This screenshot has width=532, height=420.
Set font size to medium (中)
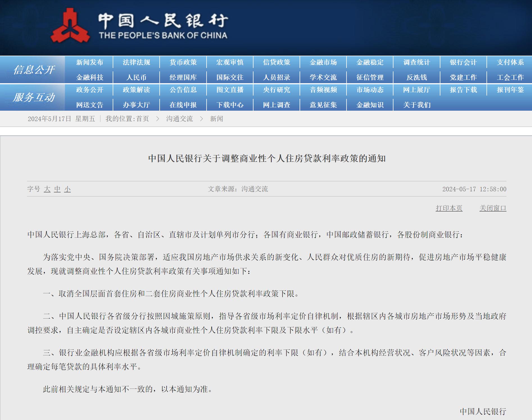click(57, 189)
